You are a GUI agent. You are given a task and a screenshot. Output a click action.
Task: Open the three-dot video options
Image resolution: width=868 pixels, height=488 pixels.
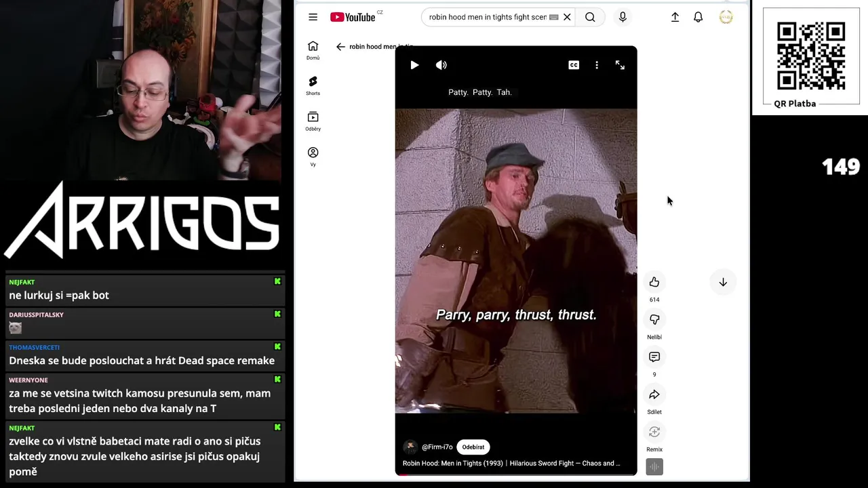point(597,65)
